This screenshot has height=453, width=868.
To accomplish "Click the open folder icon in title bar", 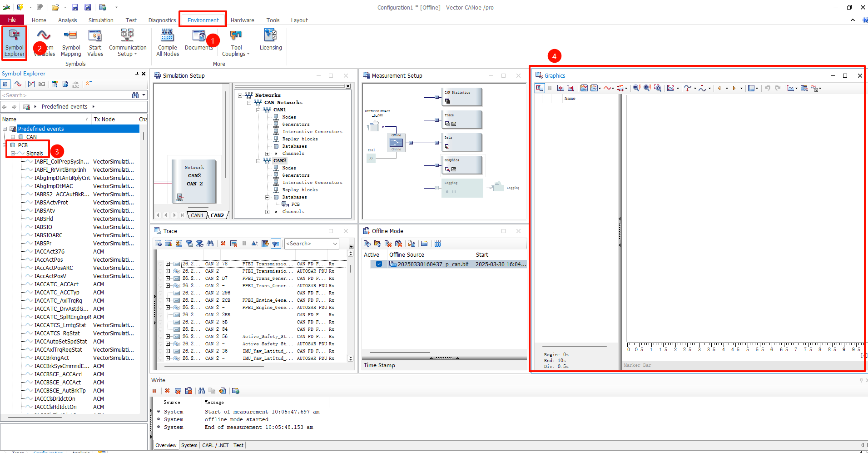I will (55, 7).
